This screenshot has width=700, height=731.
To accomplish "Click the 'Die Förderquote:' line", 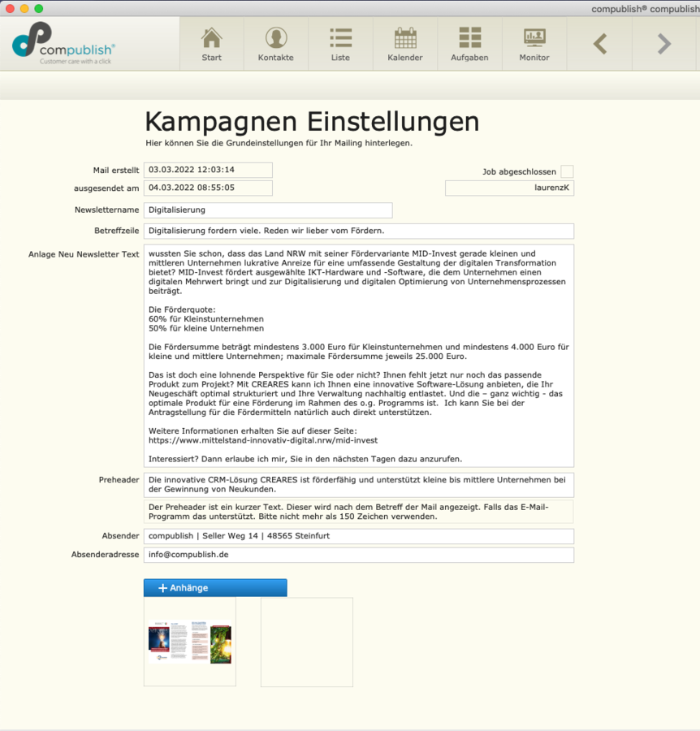I will tap(182, 309).
